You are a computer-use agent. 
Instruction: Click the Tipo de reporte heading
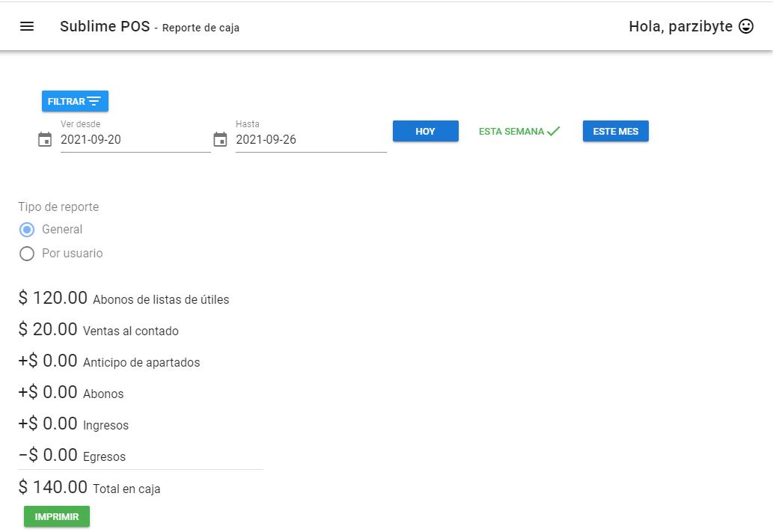pos(58,207)
